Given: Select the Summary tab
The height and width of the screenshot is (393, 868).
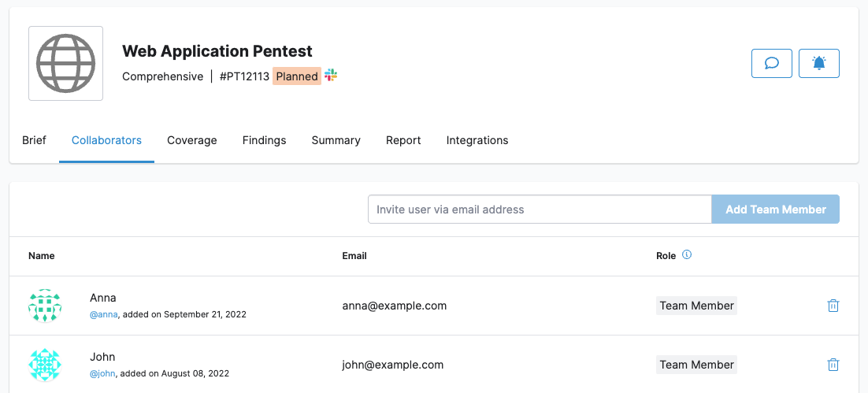Looking at the screenshot, I should (x=336, y=140).
